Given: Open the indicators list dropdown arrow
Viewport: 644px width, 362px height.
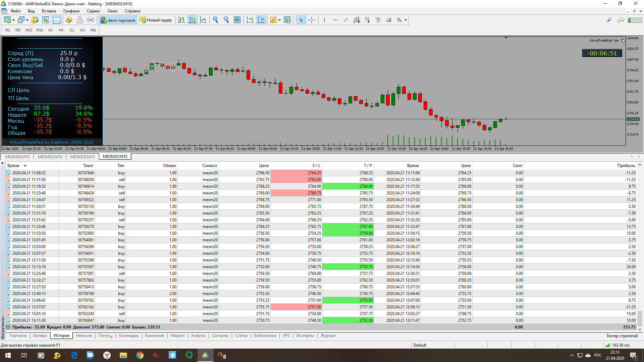Looking at the screenshot, I should click(x=279, y=20).
